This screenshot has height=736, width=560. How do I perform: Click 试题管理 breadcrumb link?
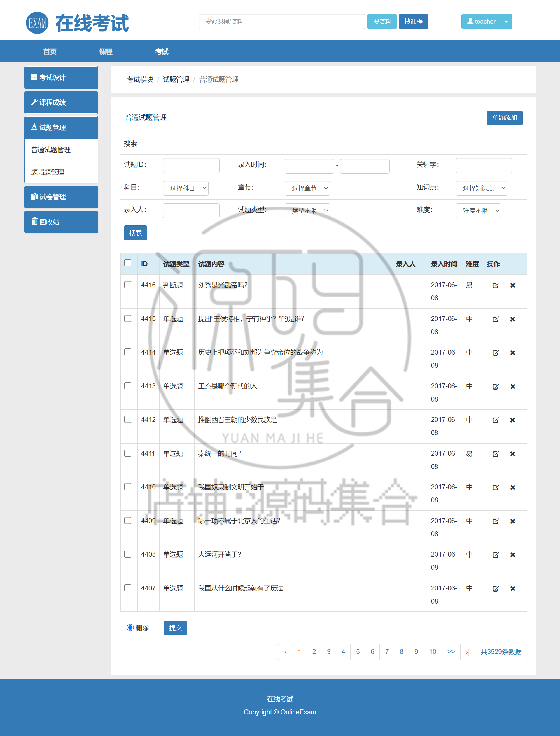[x=176, y=80]
